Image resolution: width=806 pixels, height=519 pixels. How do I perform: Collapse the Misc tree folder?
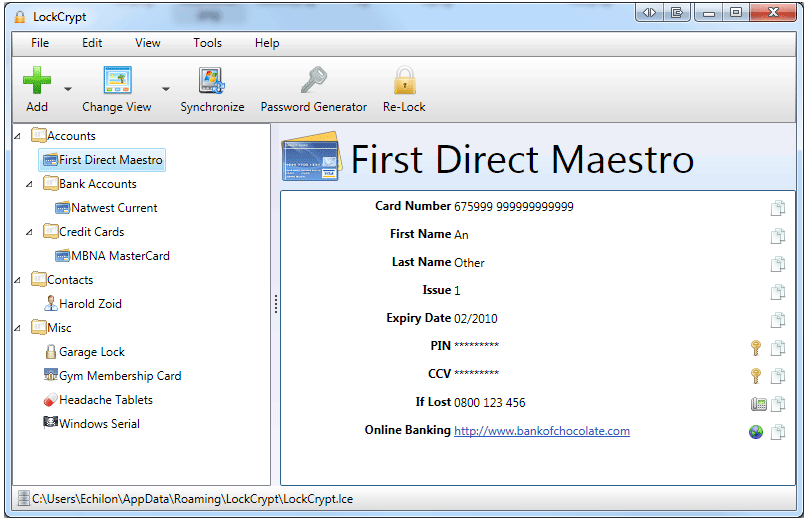tap(17, 328)
